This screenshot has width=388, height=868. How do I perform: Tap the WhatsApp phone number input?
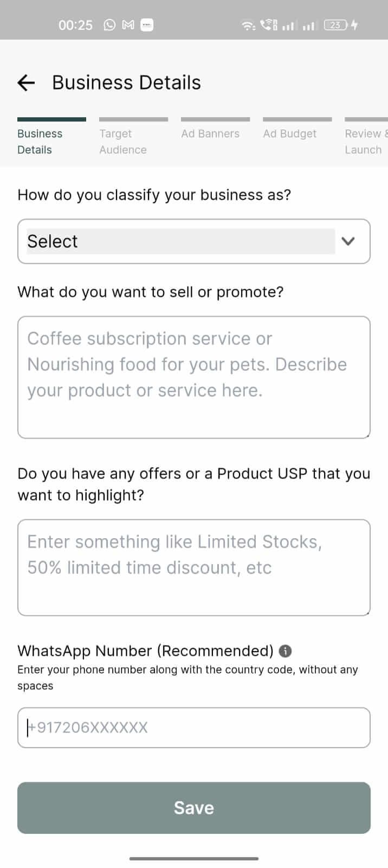point(193,727)
